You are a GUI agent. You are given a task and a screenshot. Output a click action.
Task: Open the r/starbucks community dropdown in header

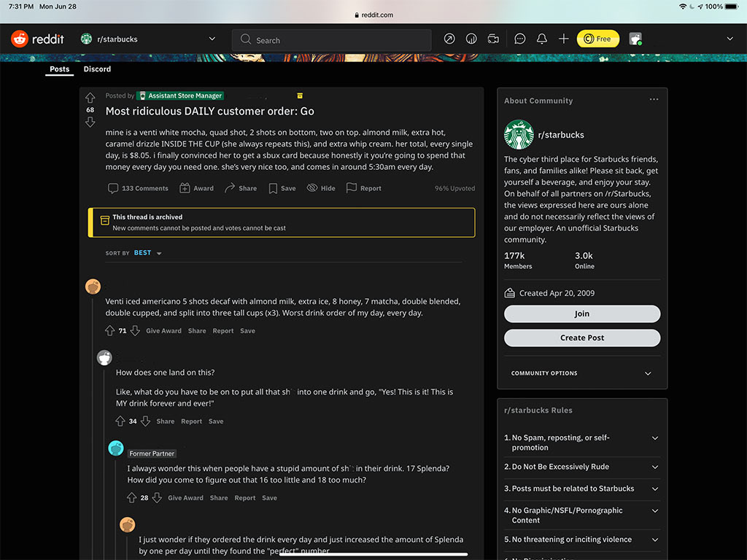[x=149, y=39]
